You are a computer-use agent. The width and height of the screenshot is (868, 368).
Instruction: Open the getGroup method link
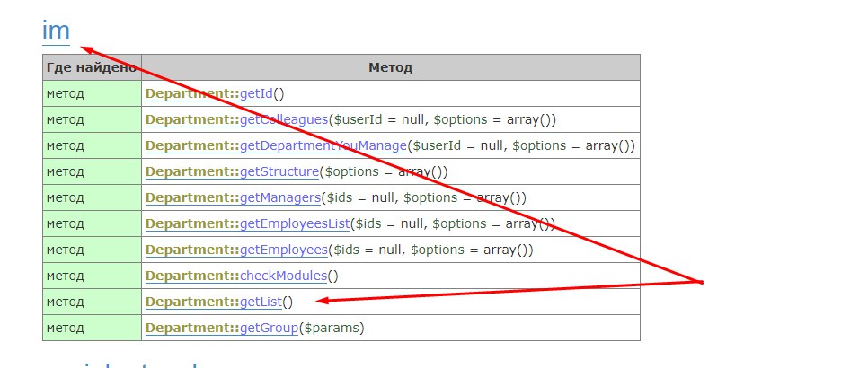coord(269,328)
